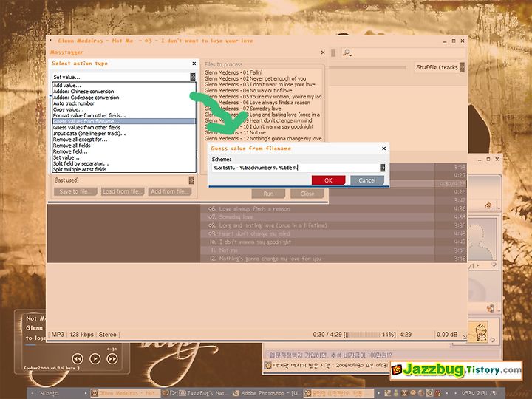Click the foobar2000 search input box
This screenshot has height=399, width=532.
point(408,52)
